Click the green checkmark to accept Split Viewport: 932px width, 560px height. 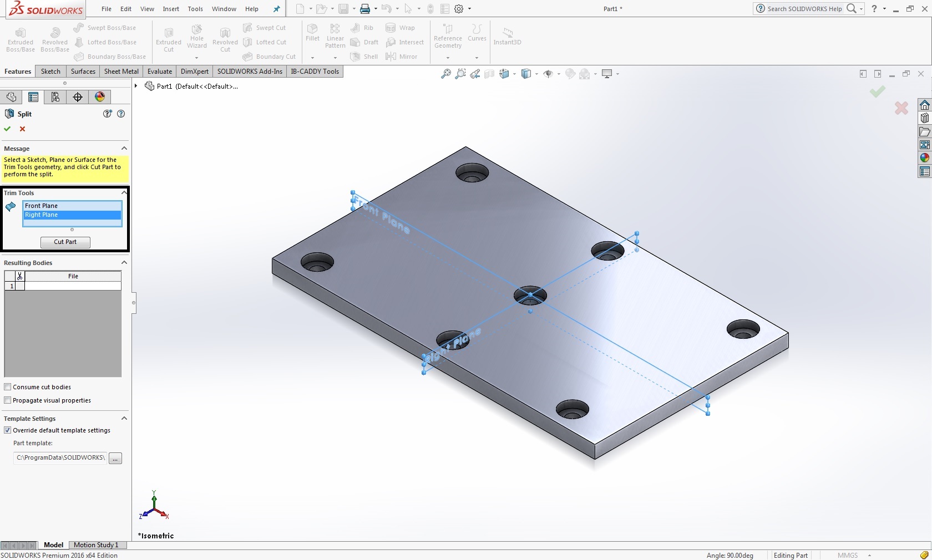[x=7, y=129]
